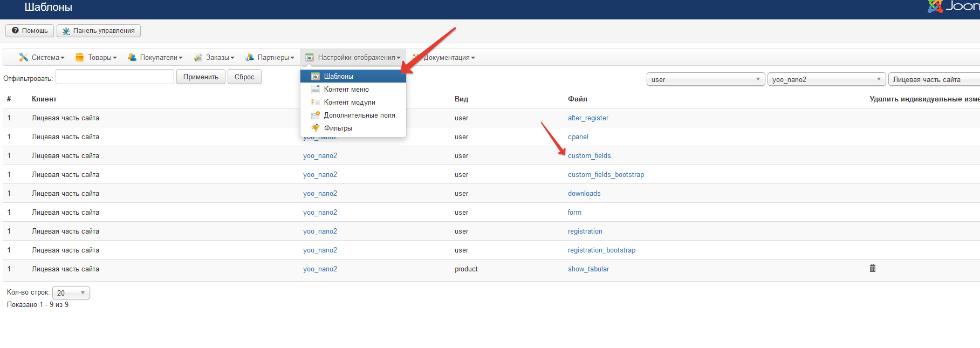
Task: Open the user type filter dropdown
Action: pos(705,79)
